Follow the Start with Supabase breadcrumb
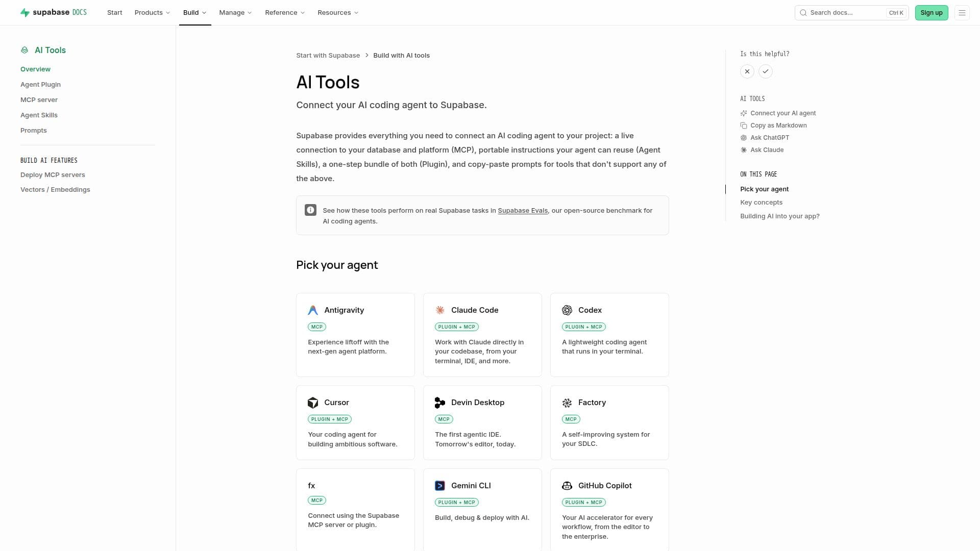The width and height of the screenshot is (980, 551). (328, 56)
